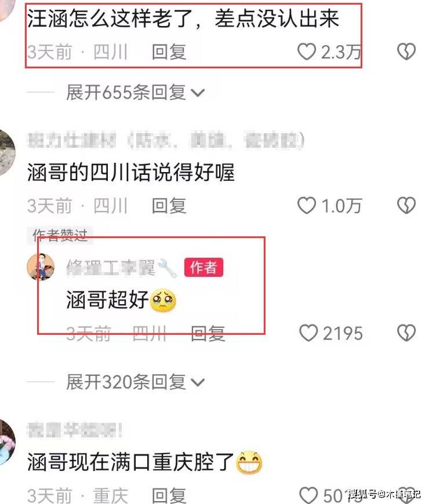Screen dimensions: 429x504
Task: Reply to the 涵哥的四川话说得好喔 comment
Action: [169, 206]
